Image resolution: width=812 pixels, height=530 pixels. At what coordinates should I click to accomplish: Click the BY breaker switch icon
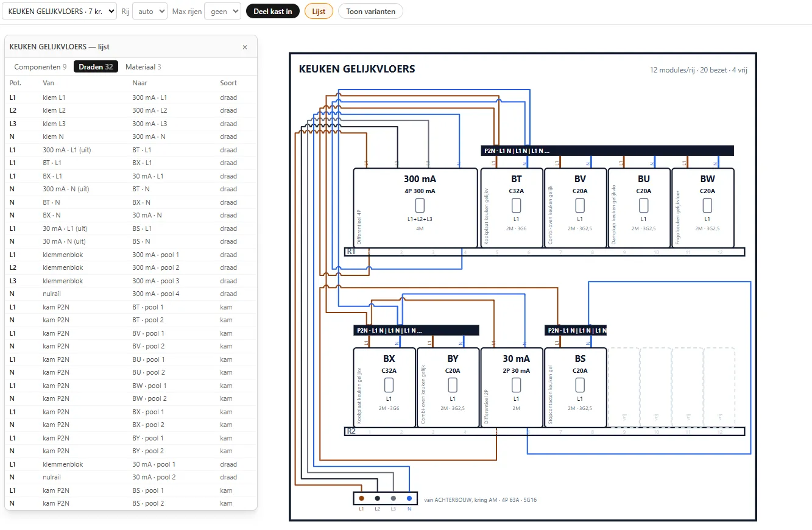[x=453, y=385]
